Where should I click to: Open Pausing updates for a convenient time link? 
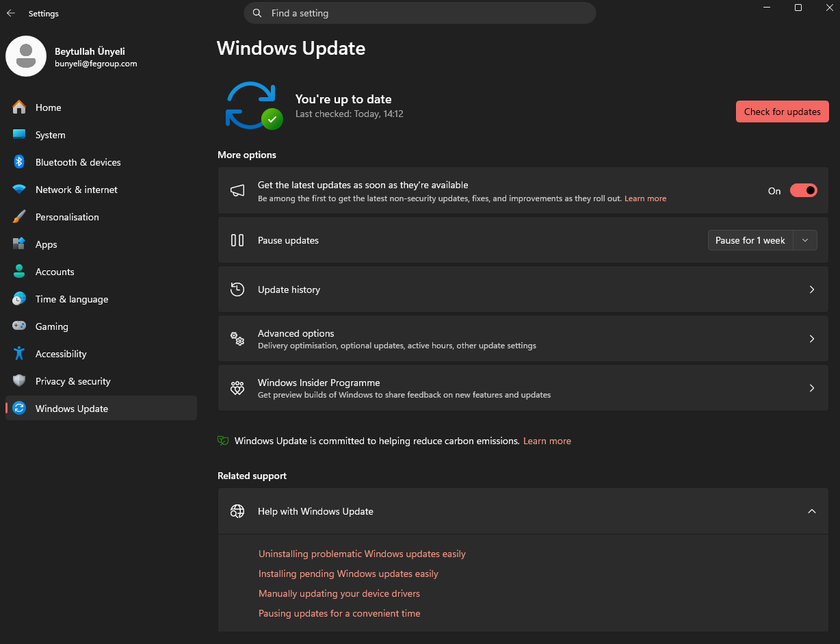[339, 613]
